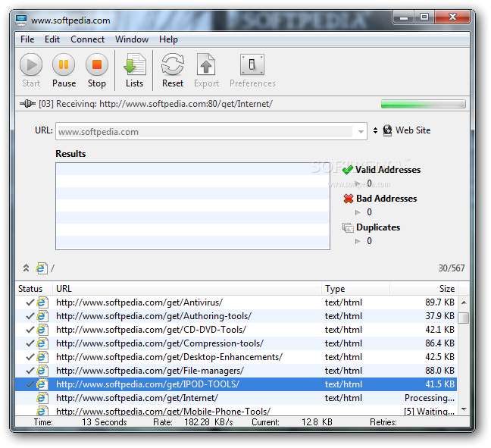
Task: Sort by the Size column header
Action: (424, 289)
